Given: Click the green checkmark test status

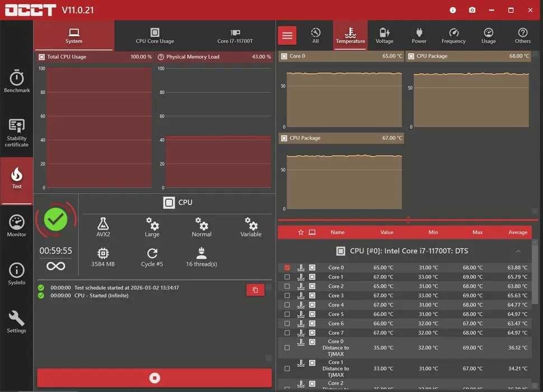Looking at the screenshot, I should coord(55,219).
